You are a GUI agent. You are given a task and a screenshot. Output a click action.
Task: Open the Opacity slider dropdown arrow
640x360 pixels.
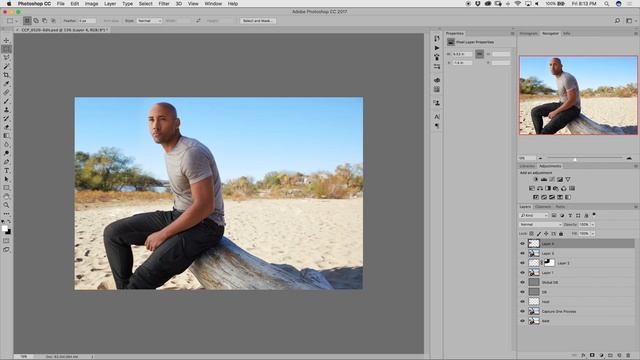tap(593, 224)
